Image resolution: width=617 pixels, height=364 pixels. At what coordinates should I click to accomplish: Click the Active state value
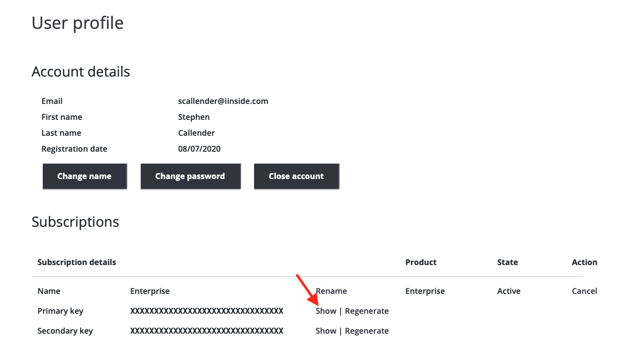(x=509, y=291)
